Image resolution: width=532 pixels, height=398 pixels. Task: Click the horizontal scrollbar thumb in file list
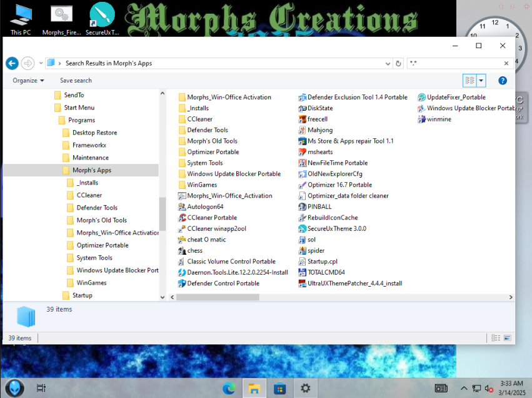coord(218,297)
